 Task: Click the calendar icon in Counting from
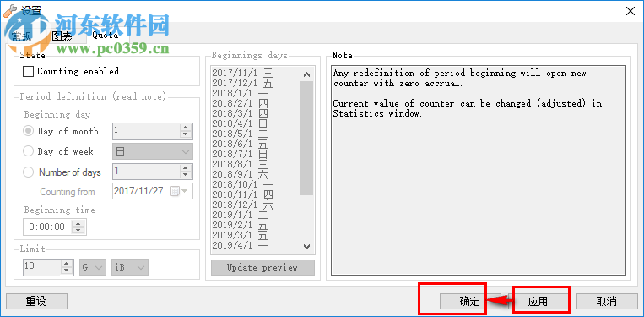[x=175, y=191]
